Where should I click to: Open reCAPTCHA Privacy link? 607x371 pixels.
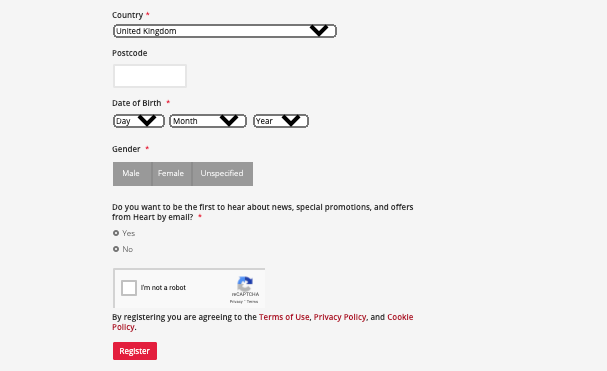(236, 301)
